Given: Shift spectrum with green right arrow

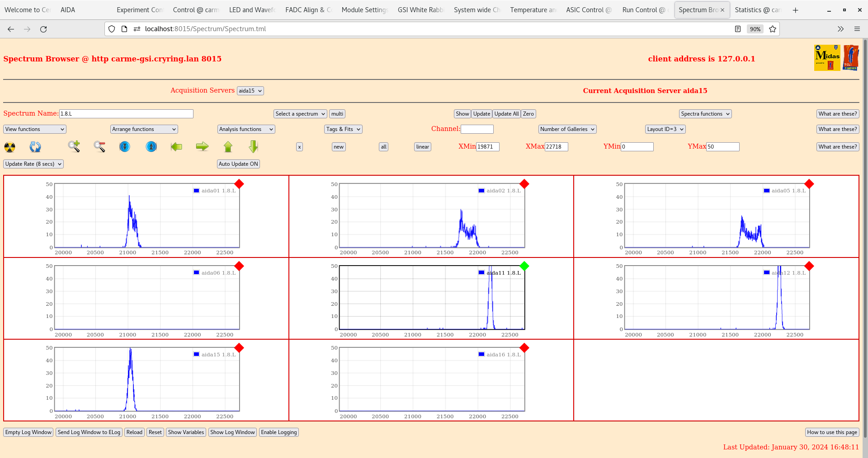Looking at the screenshot, I should (202, 146).
